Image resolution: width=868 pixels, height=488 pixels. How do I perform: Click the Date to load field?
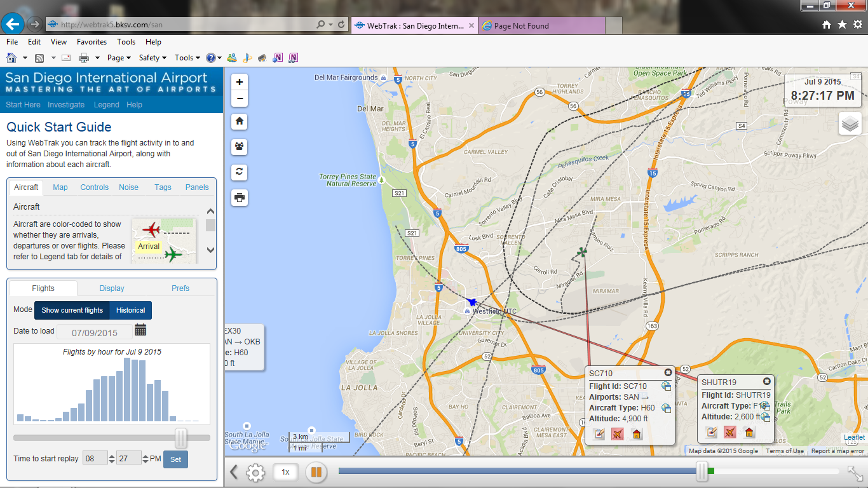point(95,332)
